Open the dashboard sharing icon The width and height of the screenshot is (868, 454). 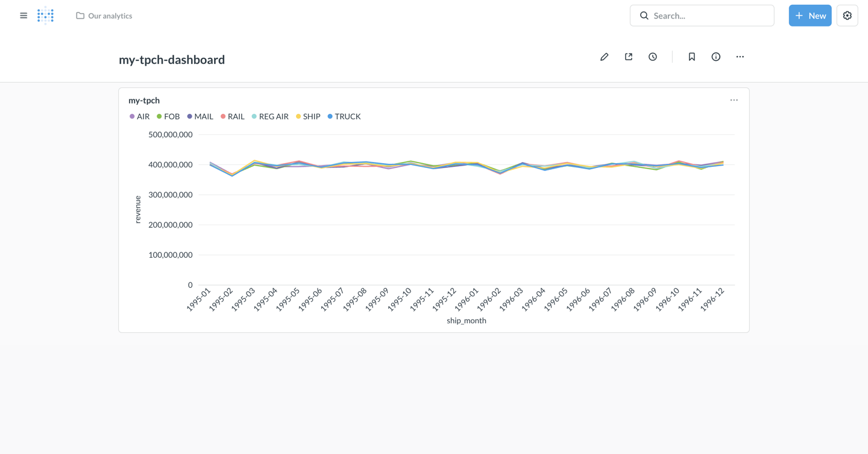coord(628,57)
